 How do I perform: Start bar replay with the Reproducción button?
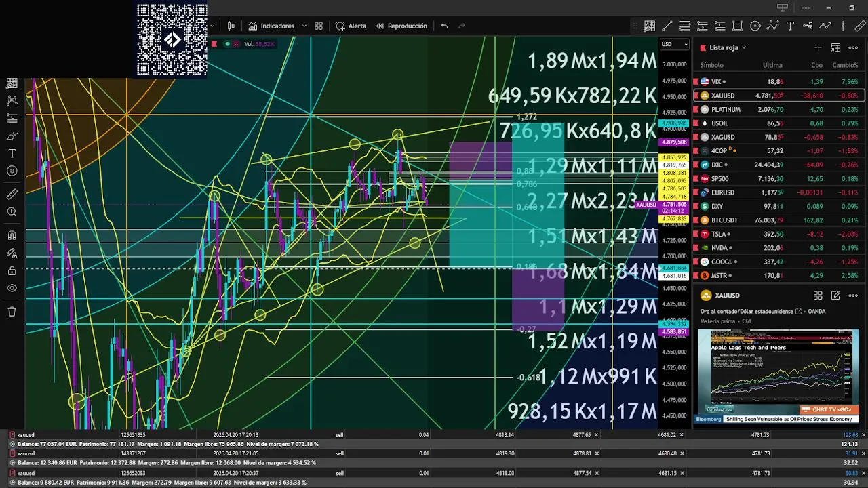[x=401, y=26]
